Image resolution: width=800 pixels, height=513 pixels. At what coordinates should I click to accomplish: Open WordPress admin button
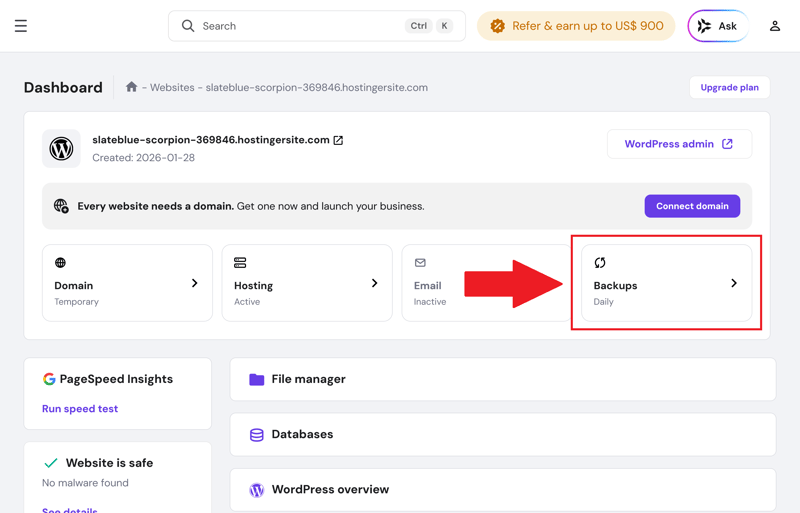pyautogui.click(x=679, y=144)
